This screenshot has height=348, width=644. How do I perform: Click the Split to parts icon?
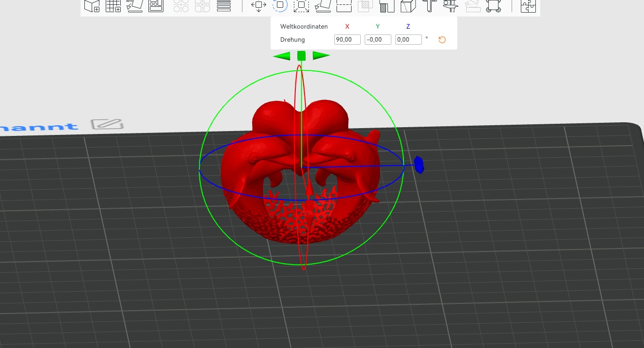(202, 6)
